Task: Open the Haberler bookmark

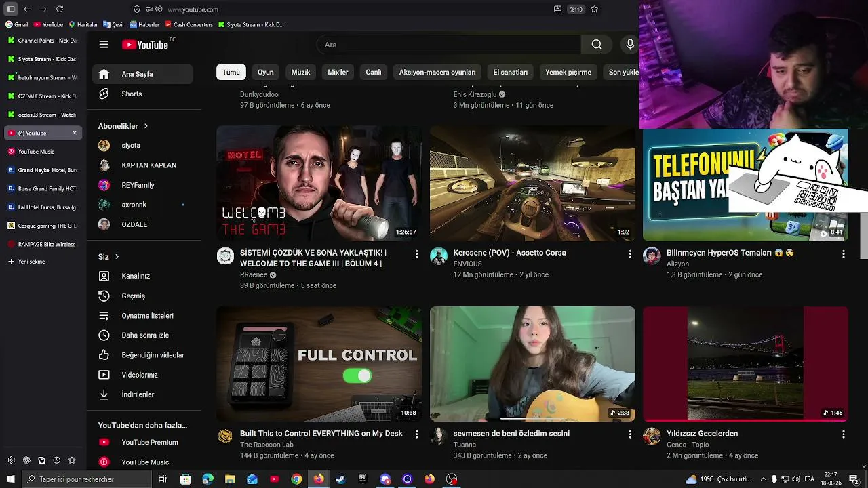Action: pos(144,24)
